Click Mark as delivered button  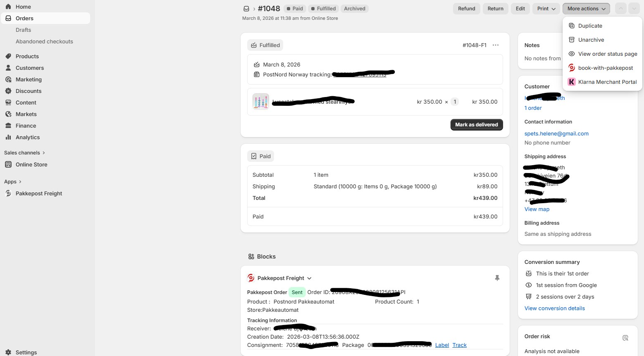pyautogui.click(x=477, y=125)
